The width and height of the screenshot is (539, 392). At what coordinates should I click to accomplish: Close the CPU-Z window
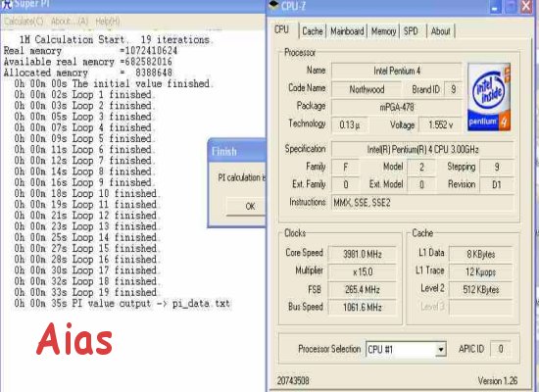(526, 7)
